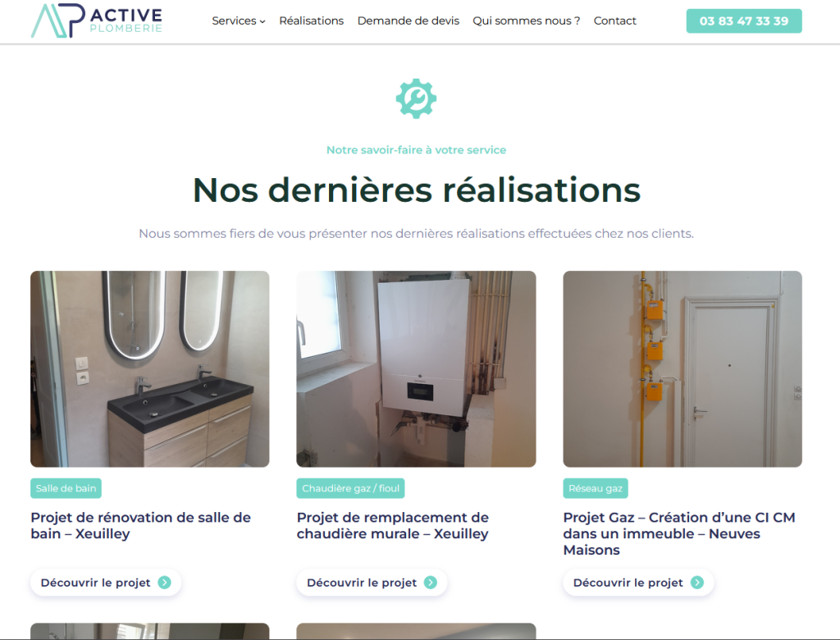The image size is (840, 640).
Task: Open title Projet Gaz – Création d'une CI CM
Action: click(x=679, y=534)
